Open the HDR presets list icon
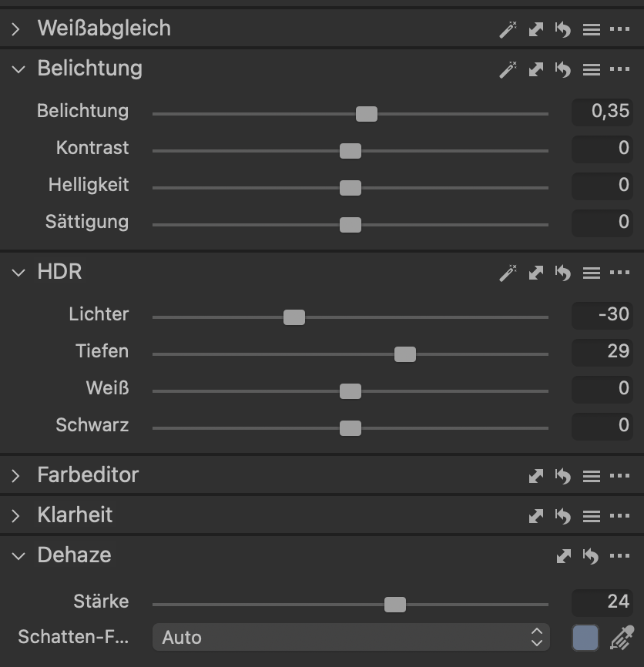Image resolution: width=644 pixels, height=667 pixels. (x=591, y=273)
